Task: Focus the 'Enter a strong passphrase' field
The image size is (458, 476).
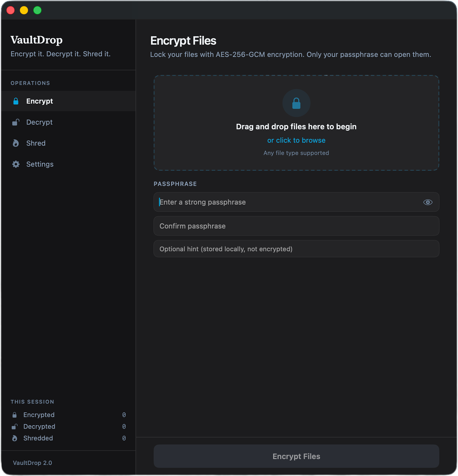Action: 296,202
